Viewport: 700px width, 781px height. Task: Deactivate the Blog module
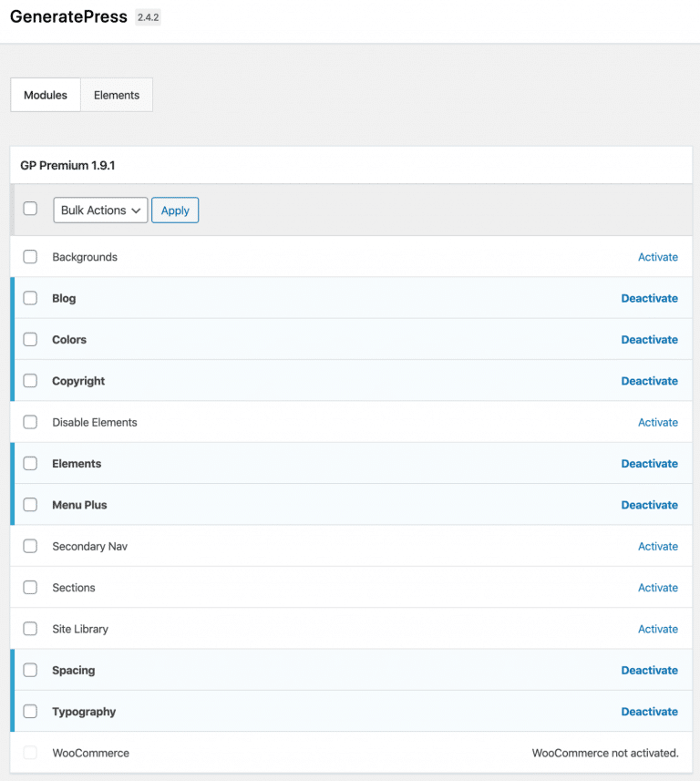point(649,298)
